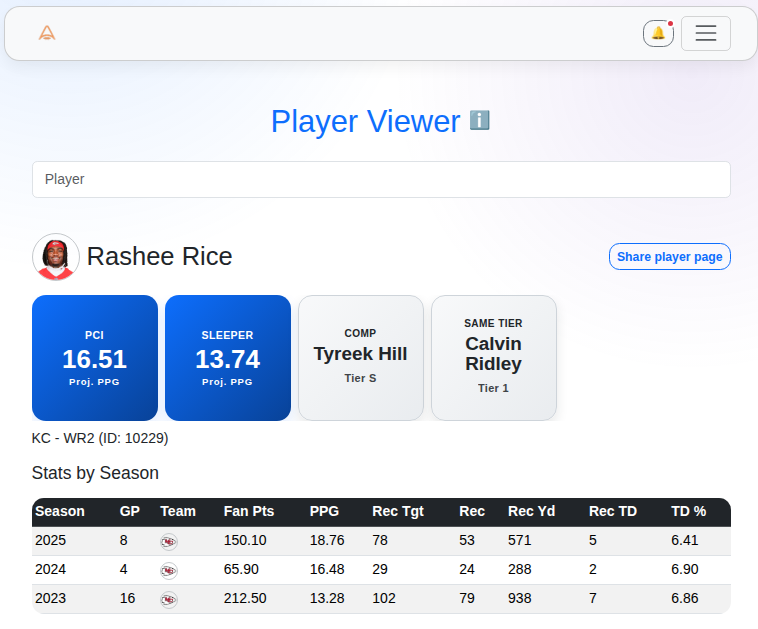758x629 pixels.
Task: Click the Season column header
Action: click(x=60, y=511)
